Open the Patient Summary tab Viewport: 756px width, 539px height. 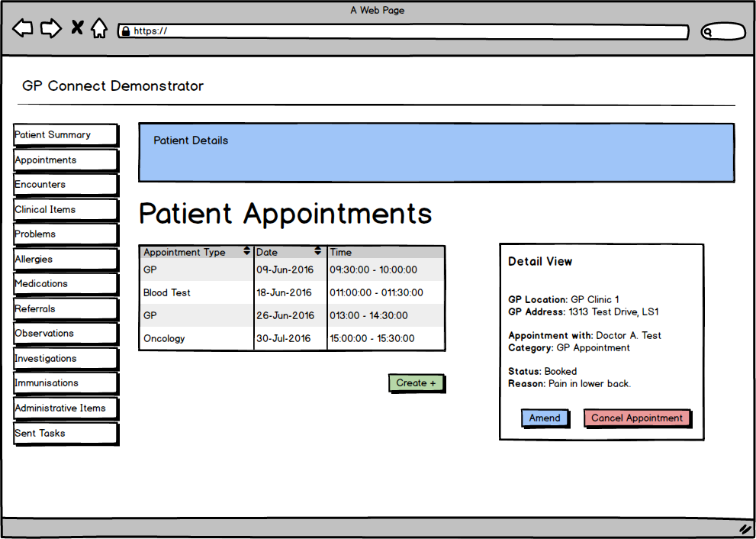(x=65, y=134)
